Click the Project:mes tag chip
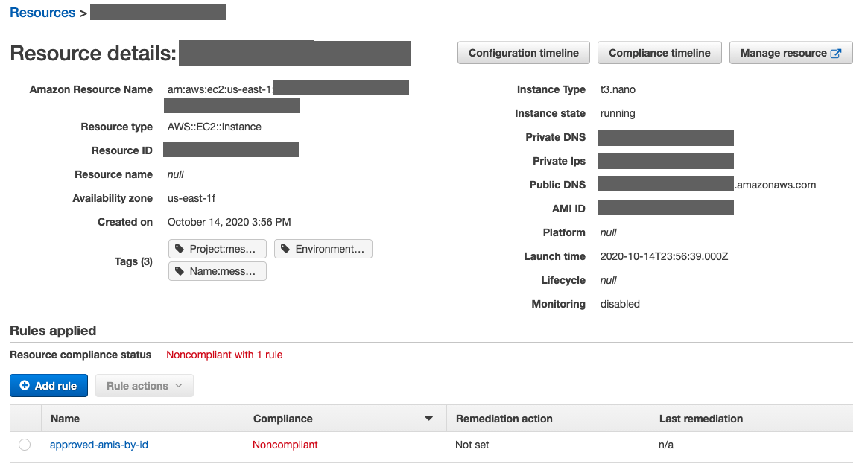This screenshot has height=476, width=868. click(x=217, y=248)
